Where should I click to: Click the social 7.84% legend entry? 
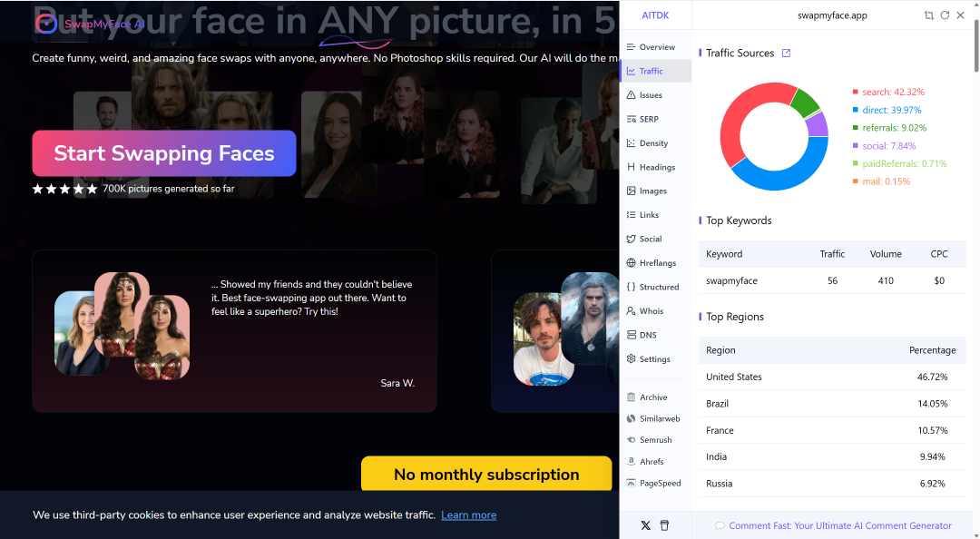[885, 146]
